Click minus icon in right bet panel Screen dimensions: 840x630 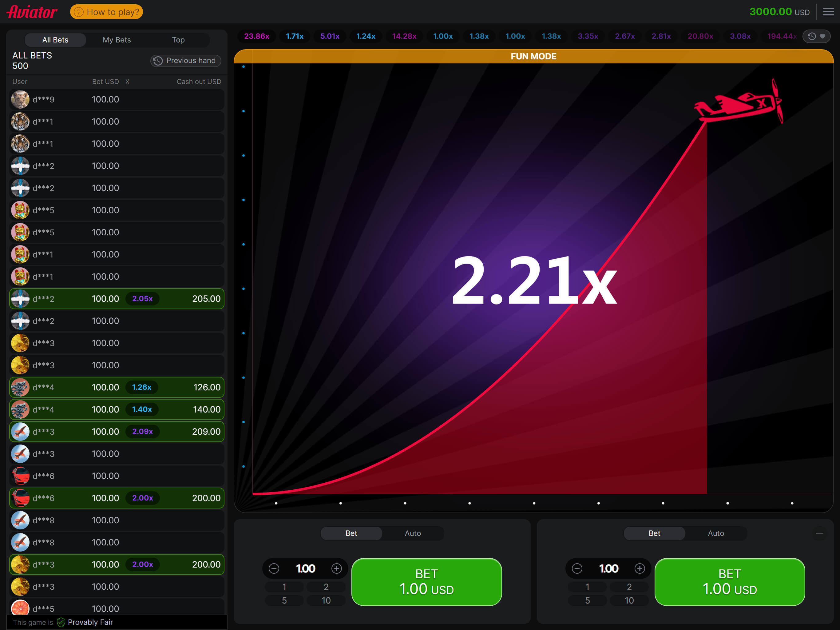[577, 568]
